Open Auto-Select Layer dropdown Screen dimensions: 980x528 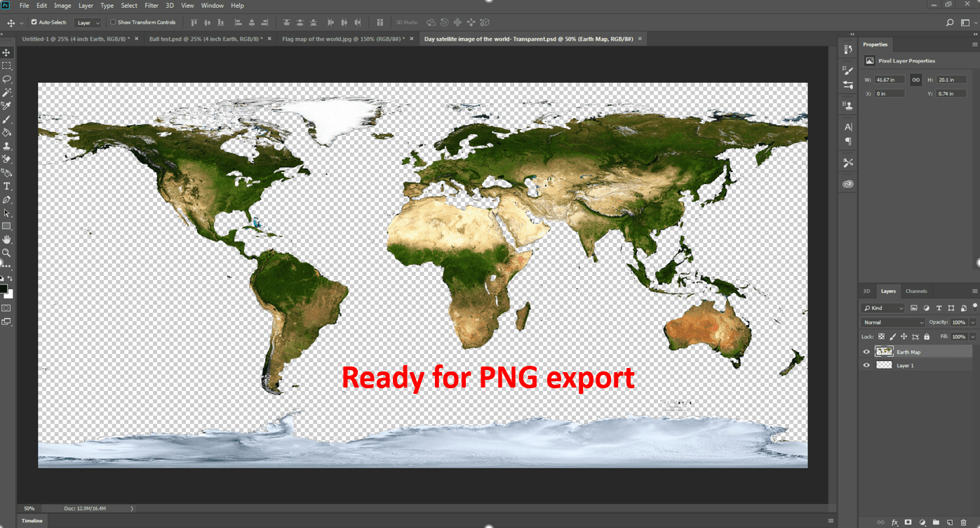(88, 22)
